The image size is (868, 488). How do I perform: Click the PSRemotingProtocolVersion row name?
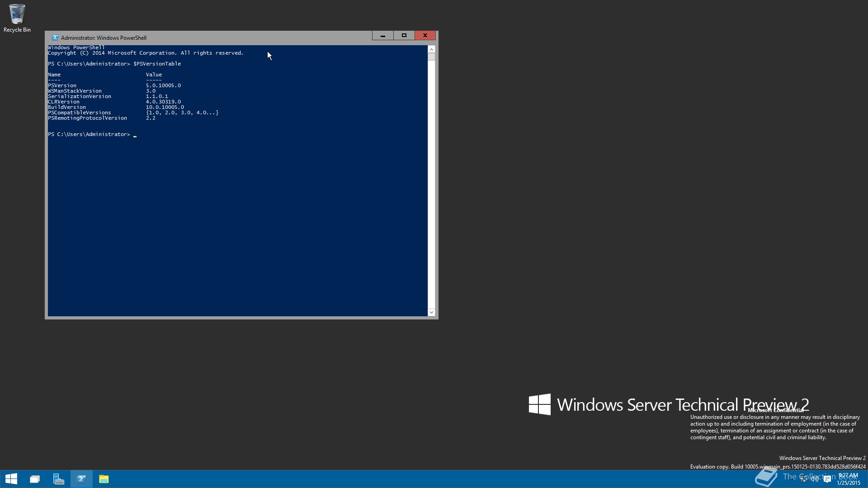pos(87,118)
